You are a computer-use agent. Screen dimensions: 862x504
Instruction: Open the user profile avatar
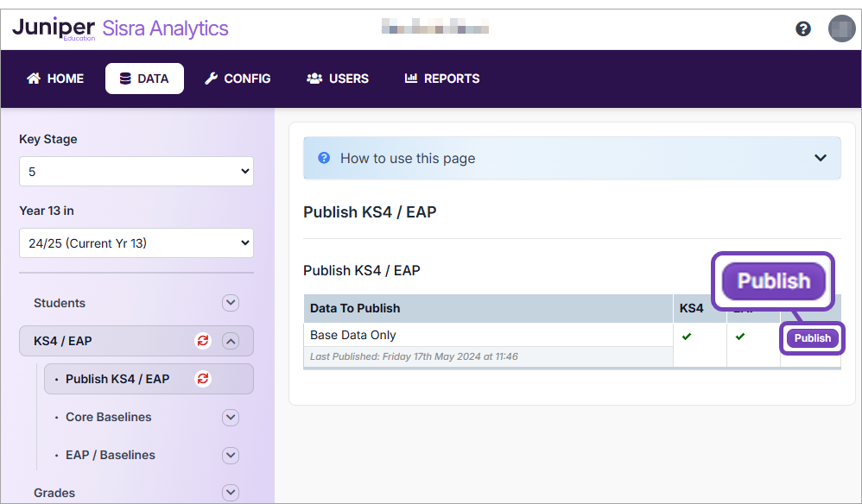coord(841,28)
